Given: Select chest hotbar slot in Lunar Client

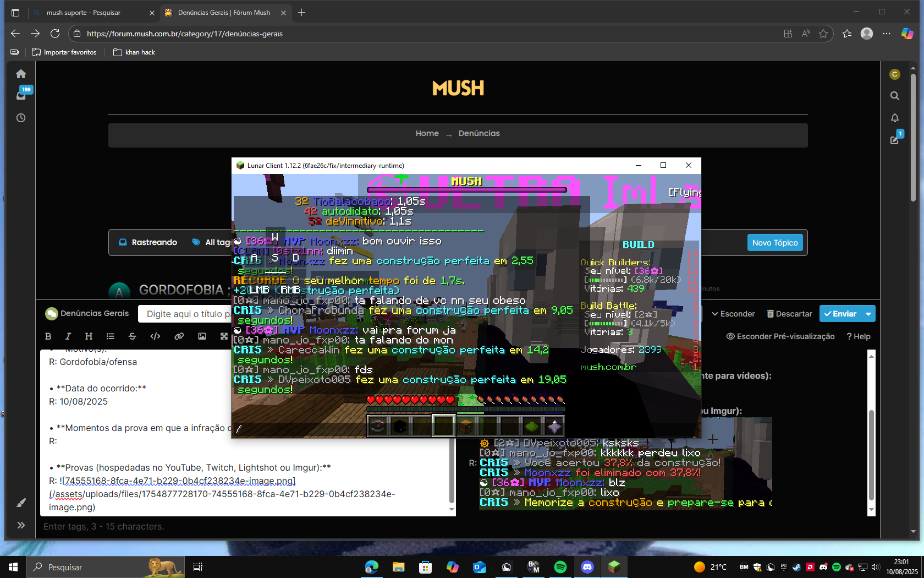Looking at the screenshot, I should pyautogui.click(x=466, y=426).
